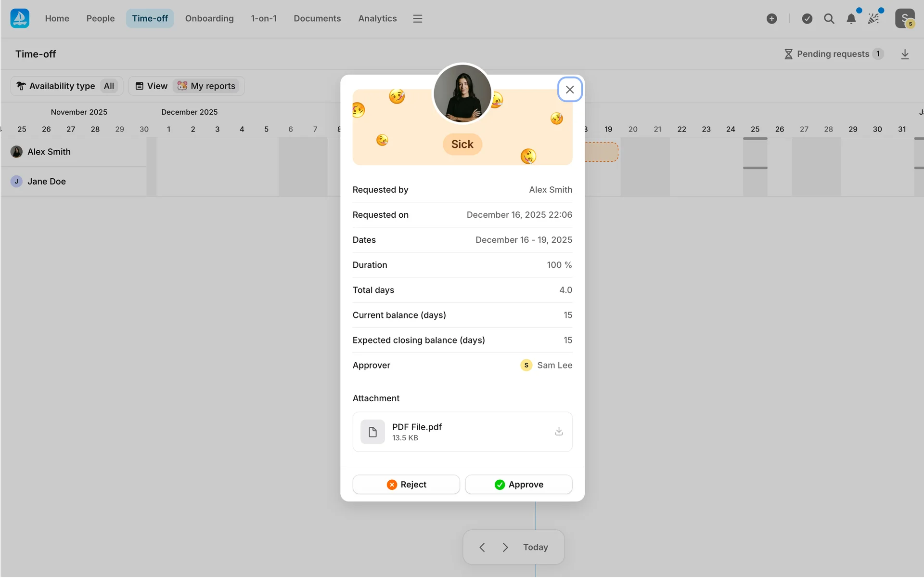Open the hamburger more menu
The image size is (924, 578).
tap(417, 19)
